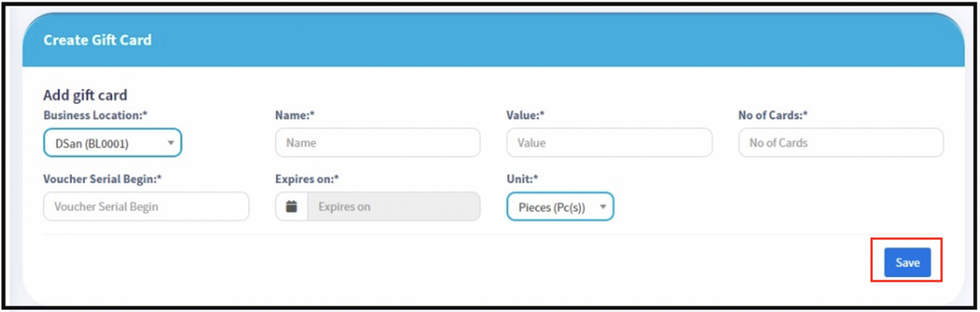Click the Name field label
Image resolution: width=980 pixels, height=312 pixels.
295,115
